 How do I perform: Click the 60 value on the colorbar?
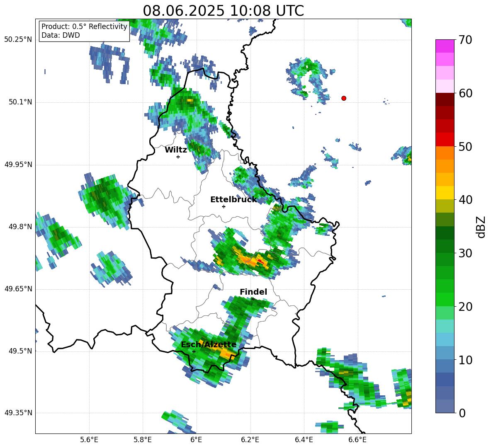click(x=465, y=93)
